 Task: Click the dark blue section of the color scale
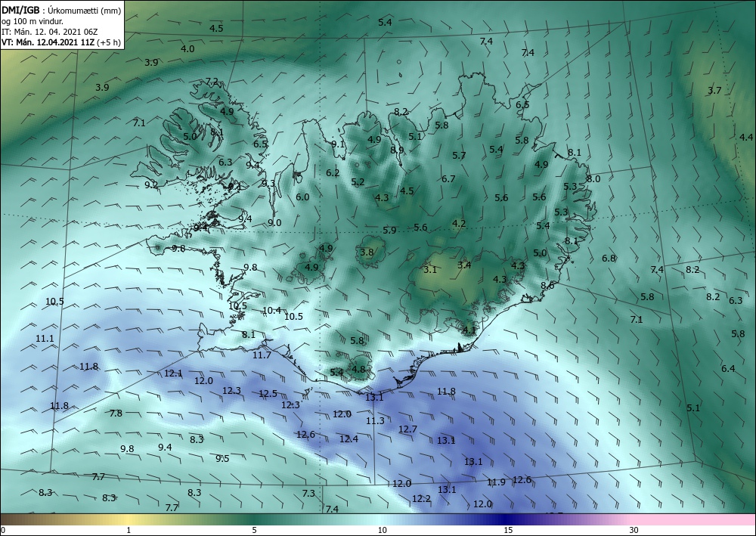pos(507,519)
